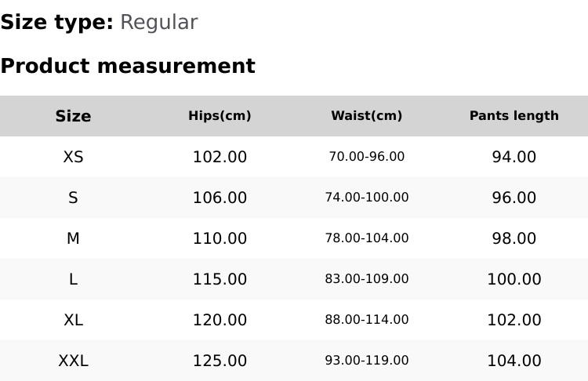Click the Waist(cm) column header
Viewport: 588px width, 381px height.
point(366,116)
